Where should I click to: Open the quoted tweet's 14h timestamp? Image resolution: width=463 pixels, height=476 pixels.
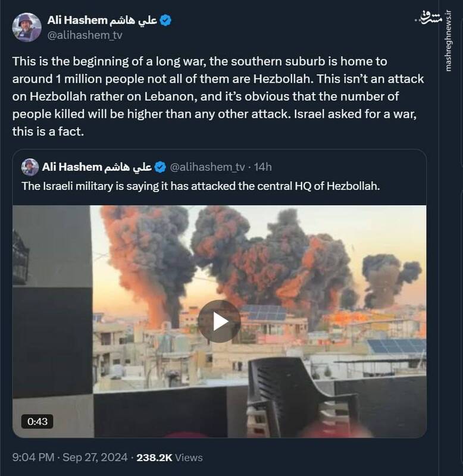click(262, 166)
